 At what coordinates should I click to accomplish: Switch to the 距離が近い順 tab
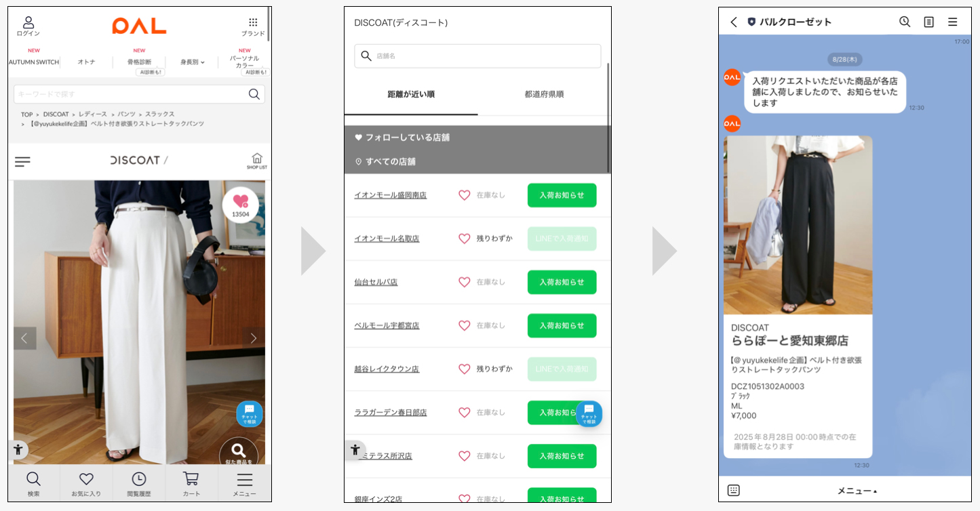[411, 94]
